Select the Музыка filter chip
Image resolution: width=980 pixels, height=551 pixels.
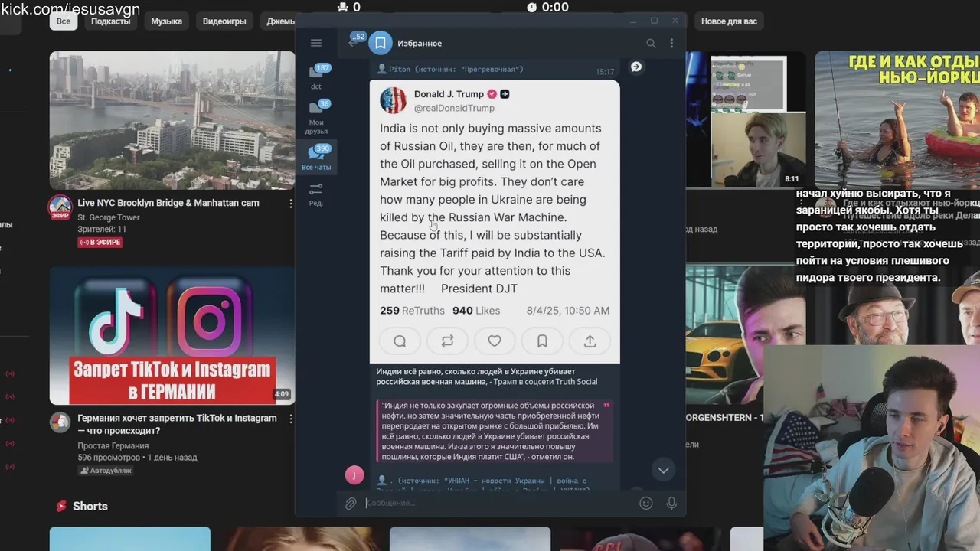click(166, 21)
